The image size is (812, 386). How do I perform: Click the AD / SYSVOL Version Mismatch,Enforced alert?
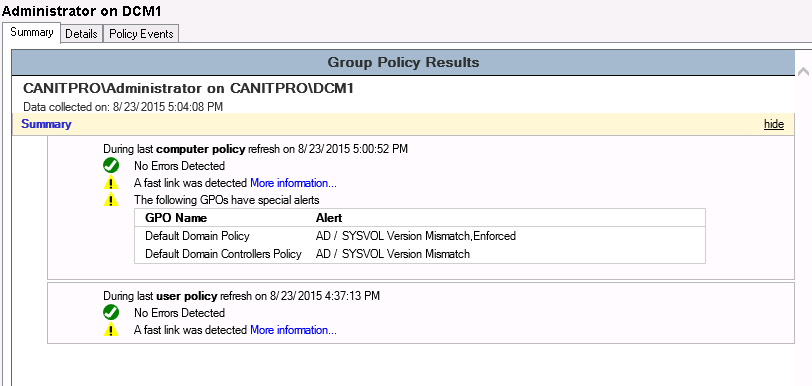tap(416, 236)
